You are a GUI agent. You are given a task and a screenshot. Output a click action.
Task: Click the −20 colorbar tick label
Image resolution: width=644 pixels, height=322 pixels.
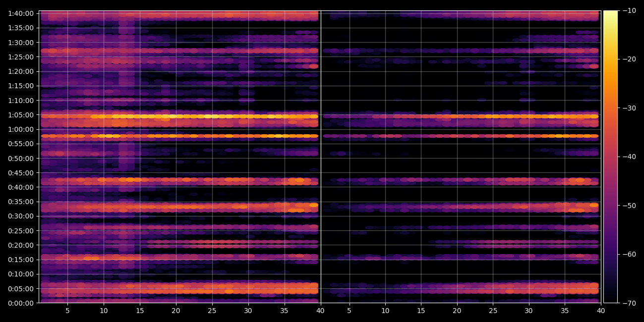(x=629, y=59)
